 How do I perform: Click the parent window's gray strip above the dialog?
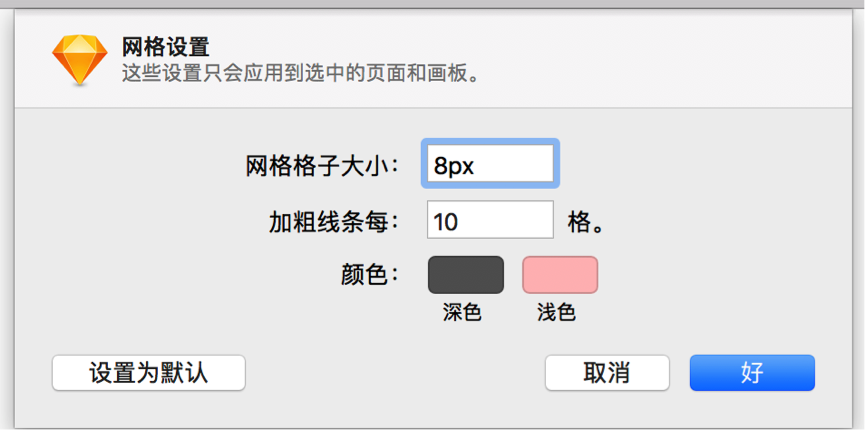tap(432, 3)
